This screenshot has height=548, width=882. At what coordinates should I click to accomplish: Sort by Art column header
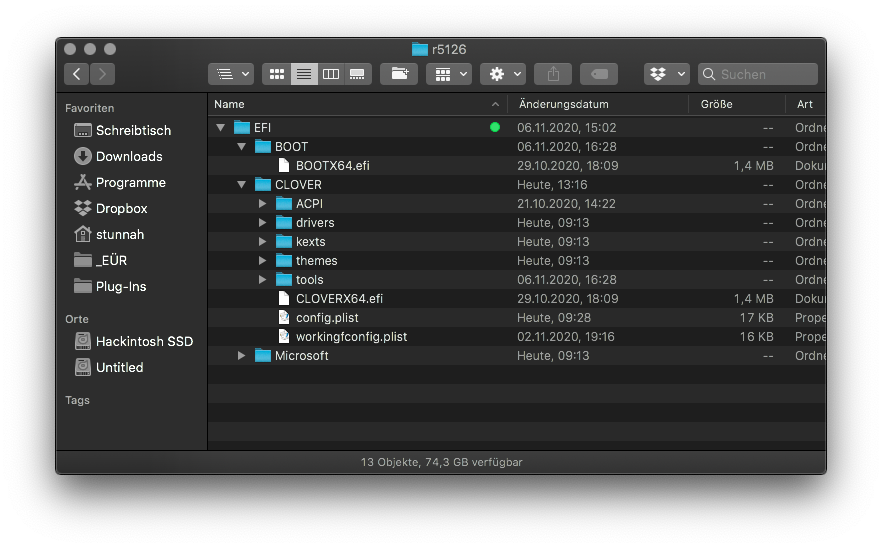[x=806, y=104]
